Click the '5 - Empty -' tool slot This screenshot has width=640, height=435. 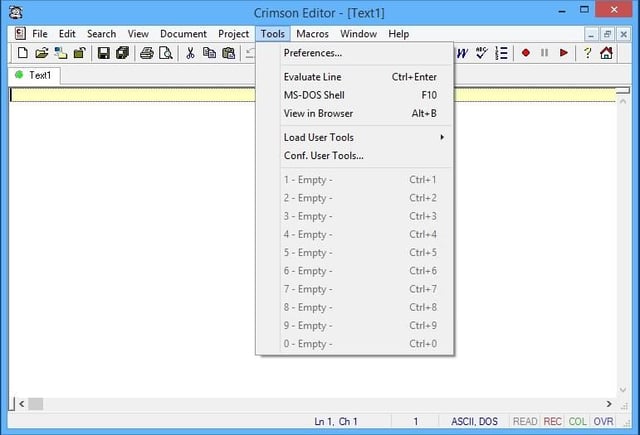click(355, 253)
